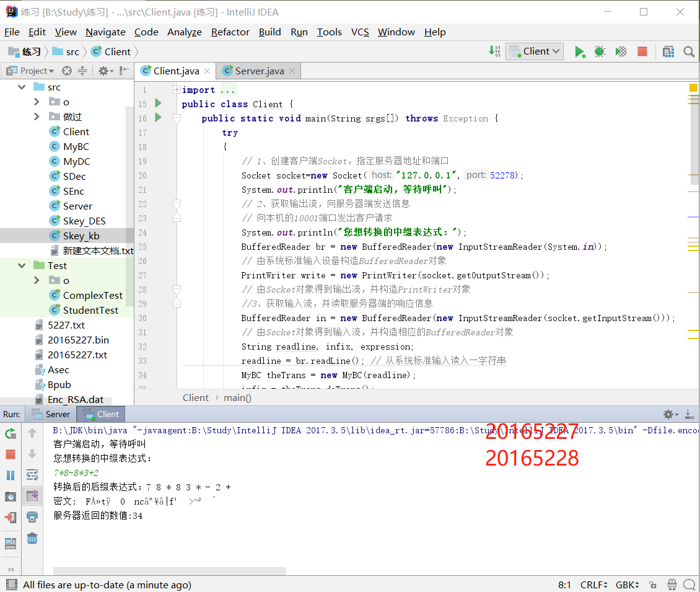Screen dimensions: 700x592
Task: Dump threads camera icon
Action: click(x=11, y=497)
